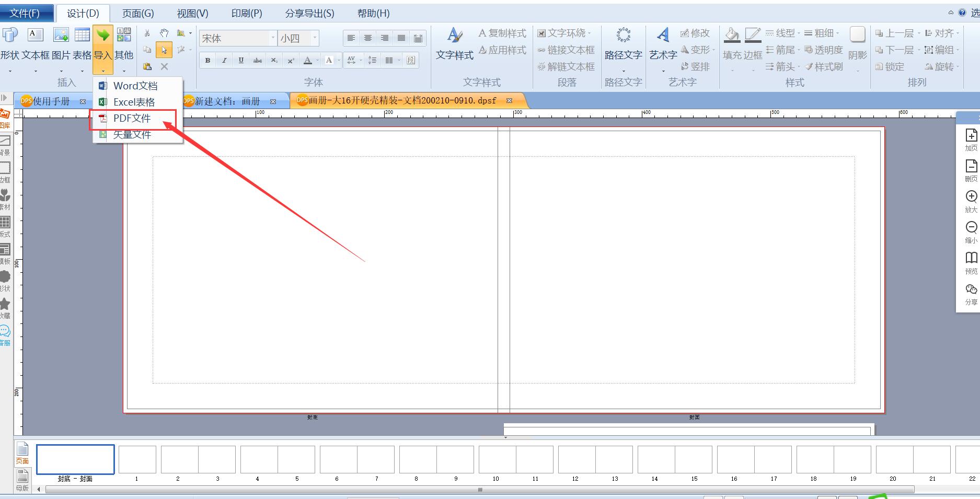The image size is (980, 499).
Task: Delete a page with 删页
Action: tap(971, 171)
